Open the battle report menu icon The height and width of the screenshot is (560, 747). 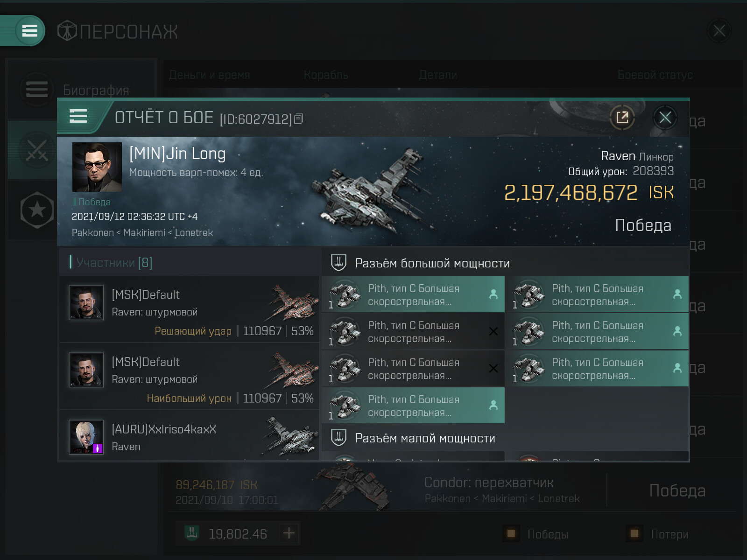[78, 116]
